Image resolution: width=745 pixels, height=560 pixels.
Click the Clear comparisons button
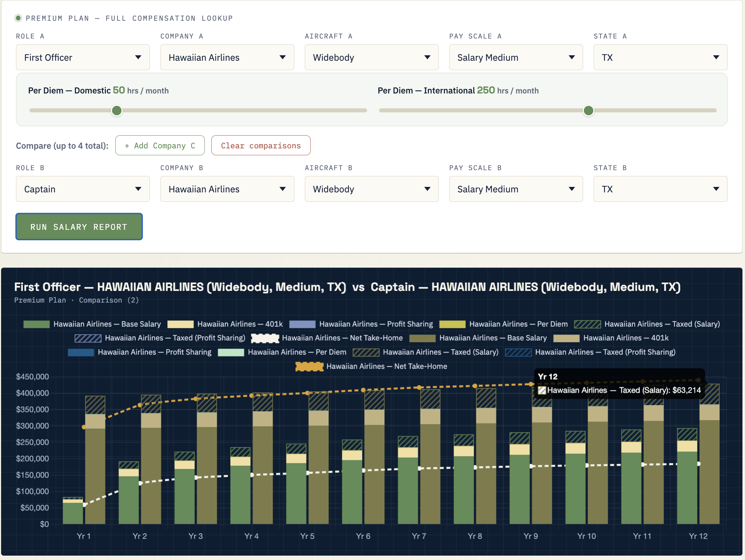click(x=261, y=145)
